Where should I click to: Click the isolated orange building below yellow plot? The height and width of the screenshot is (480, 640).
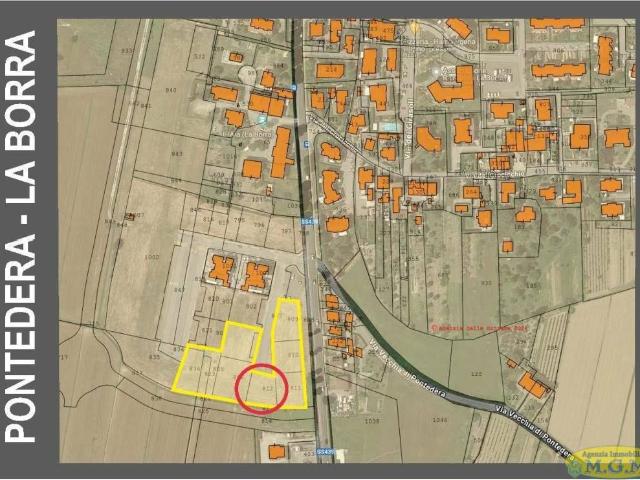tap(277, 452)
